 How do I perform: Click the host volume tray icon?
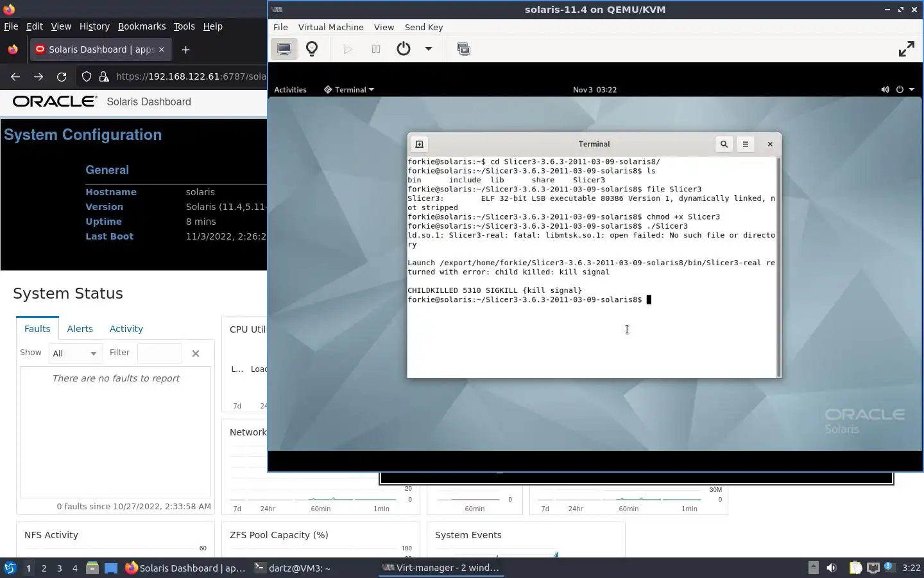(x=832, y=568)
